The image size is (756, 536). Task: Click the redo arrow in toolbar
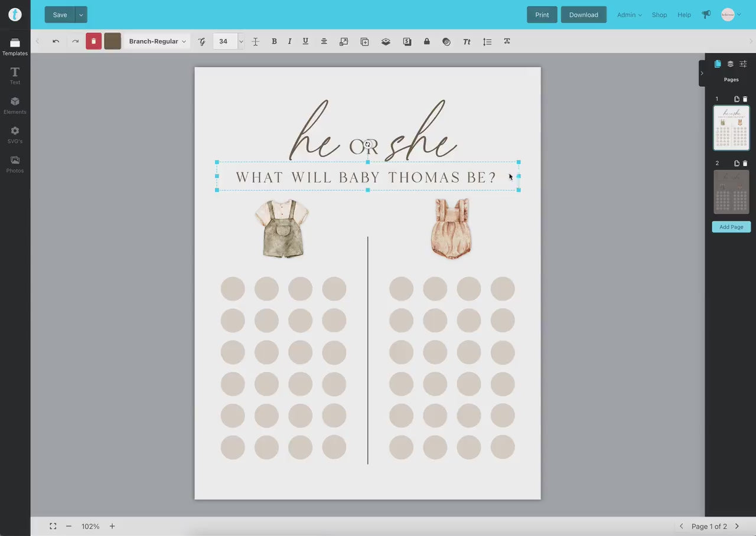click(x=75, y=41)
